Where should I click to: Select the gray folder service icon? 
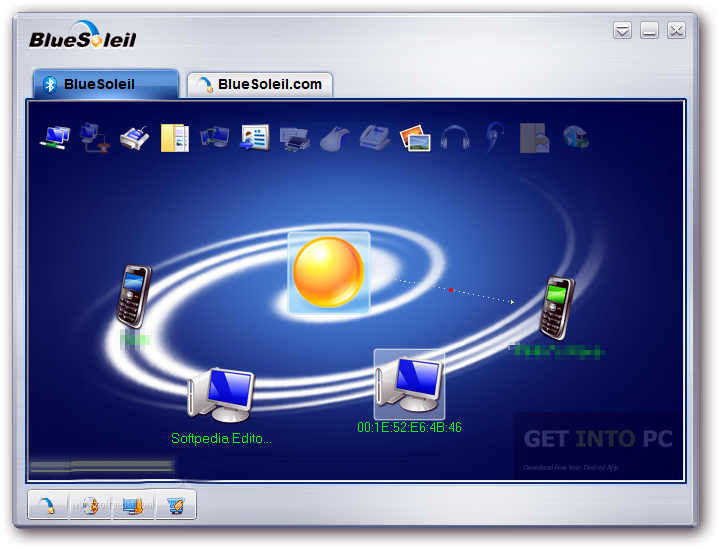pos(535,138)
